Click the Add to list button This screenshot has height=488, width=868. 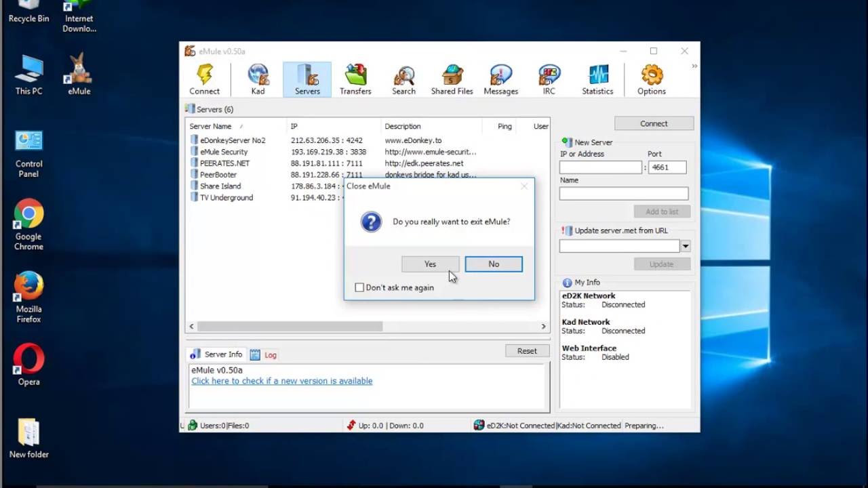pos(662,211)
